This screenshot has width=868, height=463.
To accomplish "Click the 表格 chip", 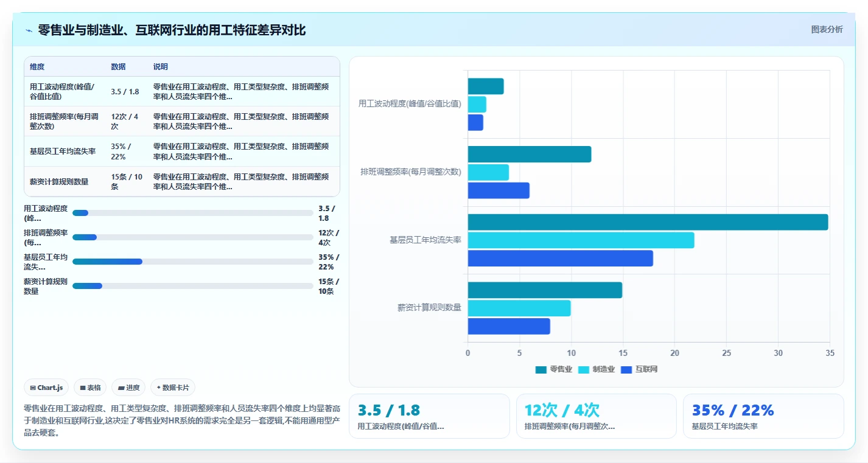I will (x=90, y=388).
